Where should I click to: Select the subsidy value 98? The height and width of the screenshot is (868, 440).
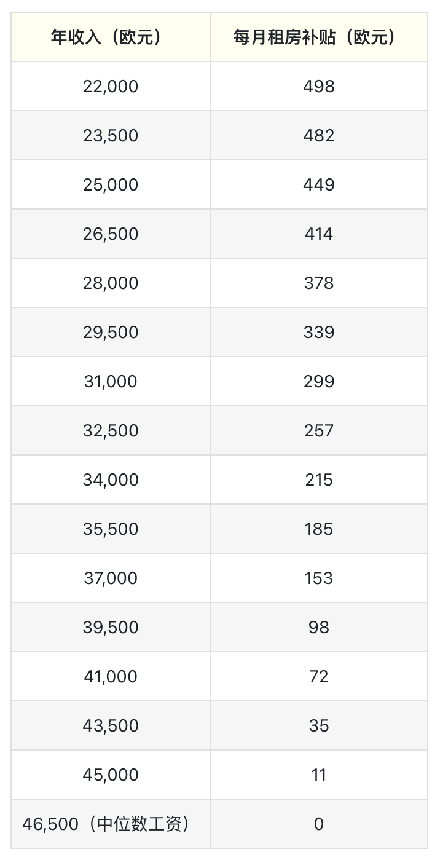coord(318,627)
